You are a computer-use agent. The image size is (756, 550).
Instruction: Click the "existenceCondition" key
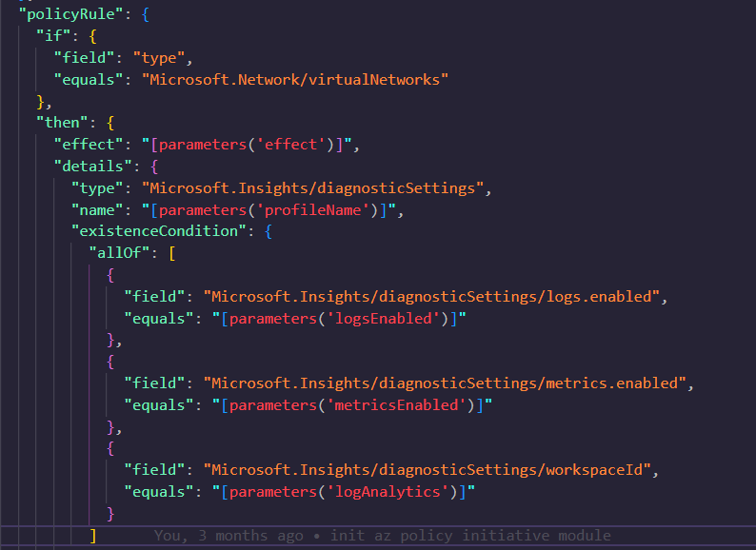coord(159,231)
